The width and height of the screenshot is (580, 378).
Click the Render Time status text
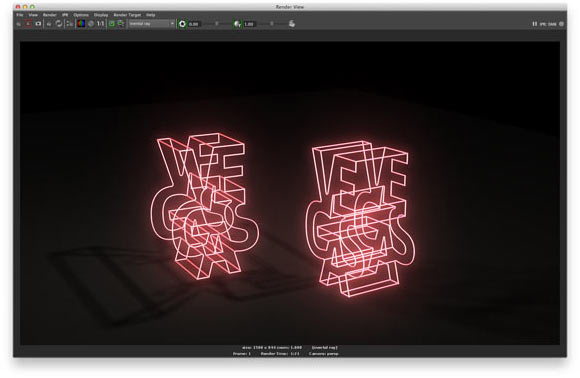coord(280,354)
